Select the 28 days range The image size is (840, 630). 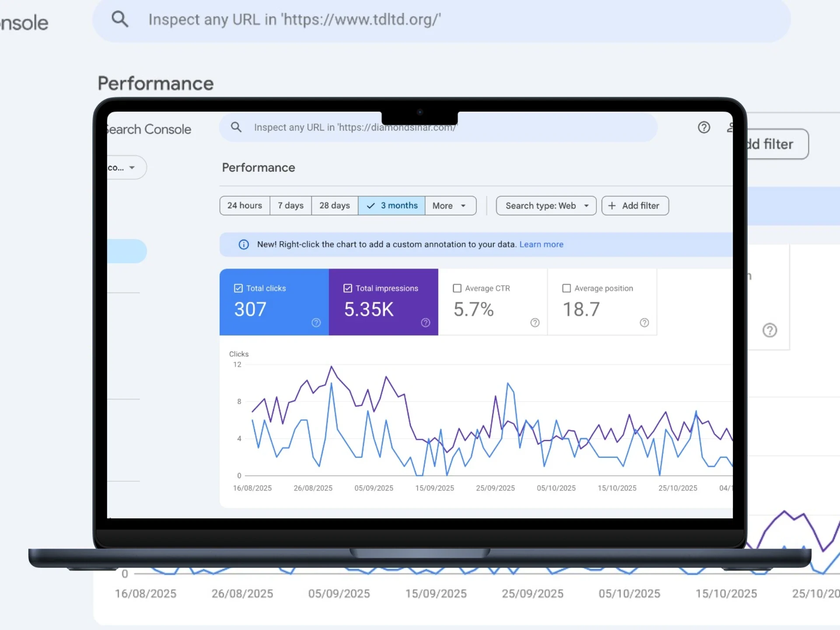[x=335, y=206]
